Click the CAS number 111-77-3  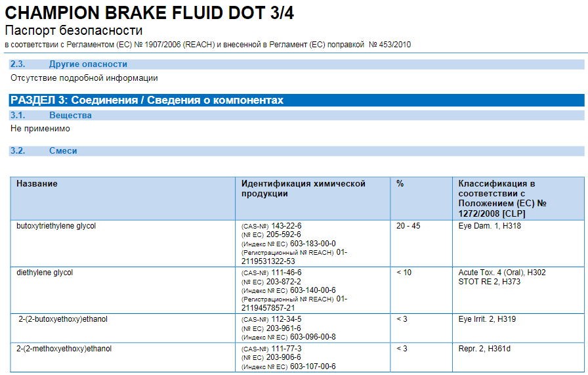[x=287, y=349]
